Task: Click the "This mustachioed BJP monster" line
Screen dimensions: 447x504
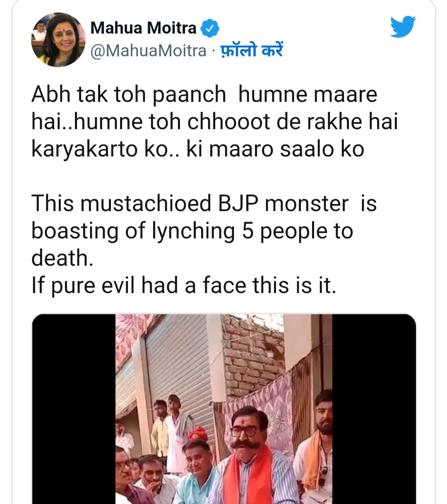Action: [204, 204]
